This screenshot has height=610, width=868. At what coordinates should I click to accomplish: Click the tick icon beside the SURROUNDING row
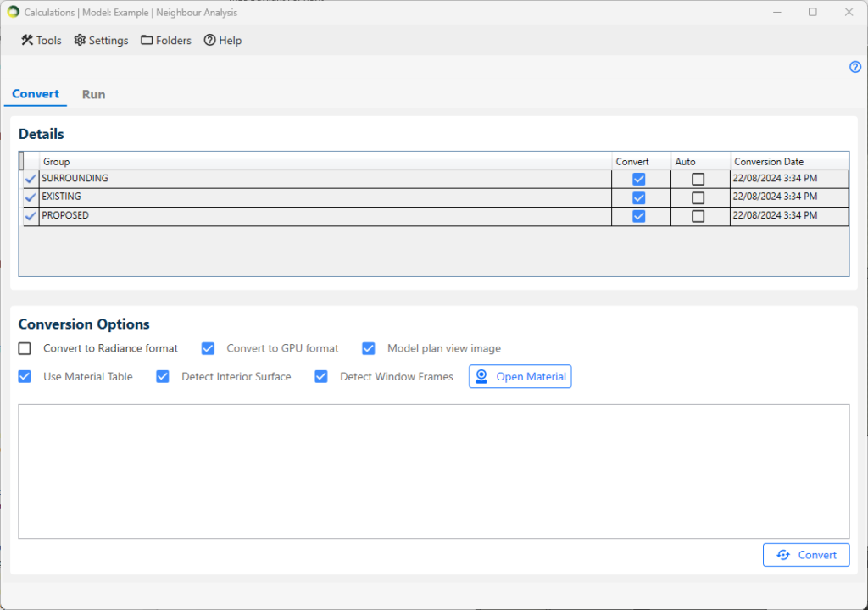31,179
